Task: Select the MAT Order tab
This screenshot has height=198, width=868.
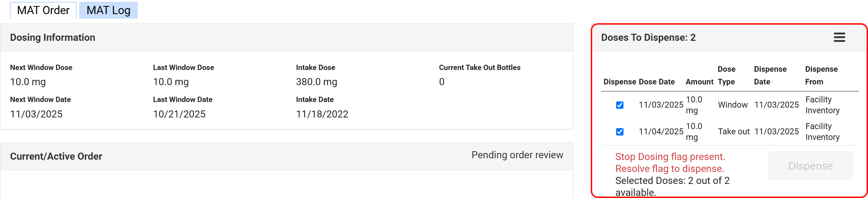Action: (43, 10)
